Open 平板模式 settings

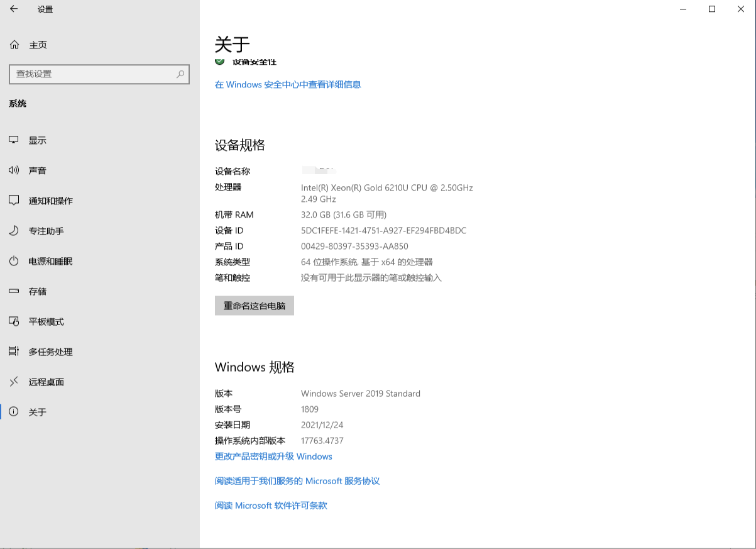click(100, 321)
